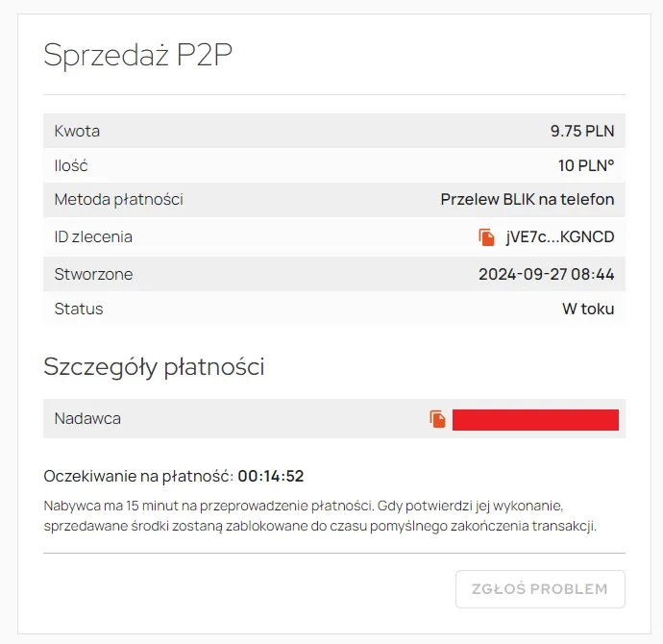Click the ZGŁOŚ PROBLEM button
Image resolution: width=663 pixels, height=644 pixels.
pos(540,589)
